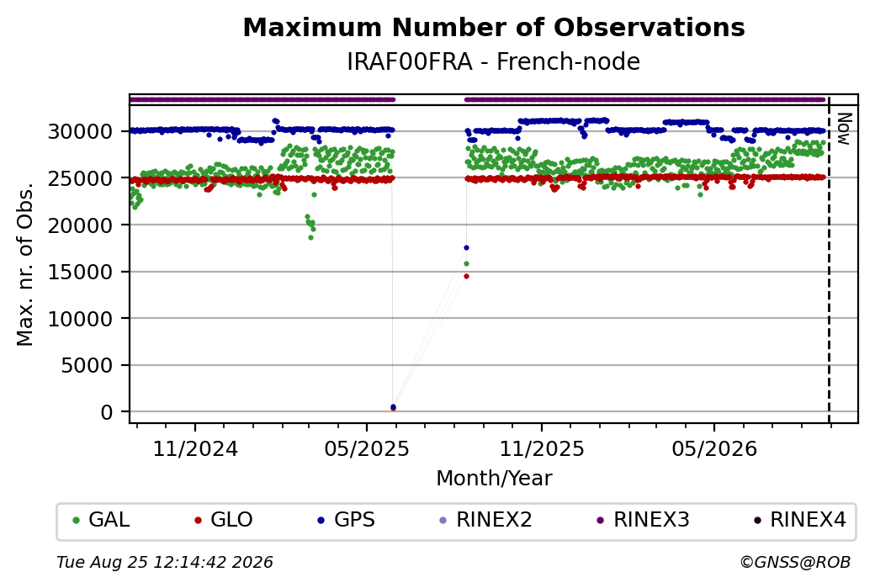Select the RINEX3 legend label
The image size is (875, 588).
(x=651, y=520)
